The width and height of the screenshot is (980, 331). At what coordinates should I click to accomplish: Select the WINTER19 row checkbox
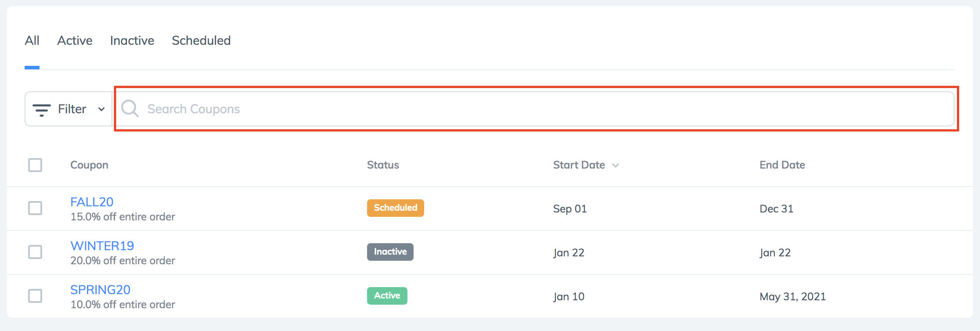point(35,252)
